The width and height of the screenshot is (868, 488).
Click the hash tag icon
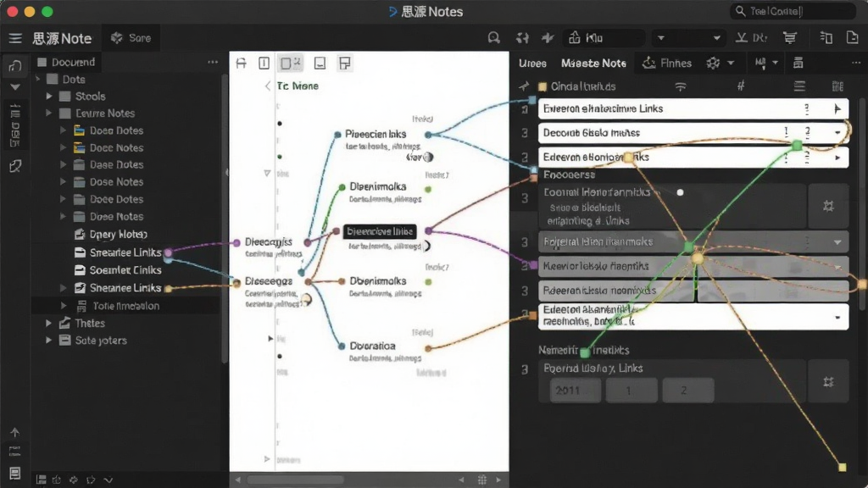(x=741, y=86)
